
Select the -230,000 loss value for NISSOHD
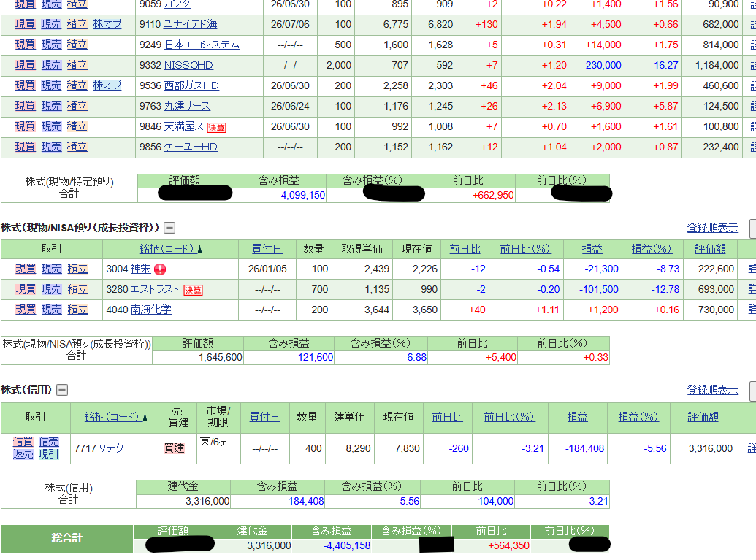pyautogui.click(x=602, y=65)
